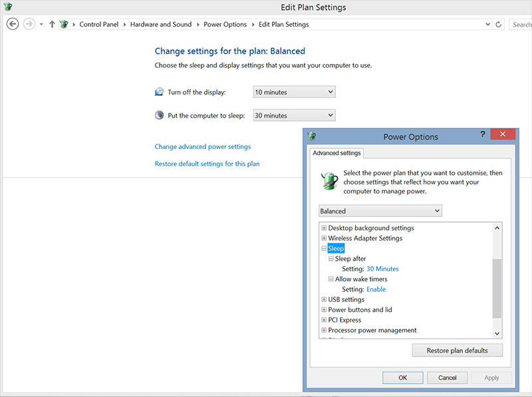
Task: Click the Help question mark button
Action: coord(483,134)
